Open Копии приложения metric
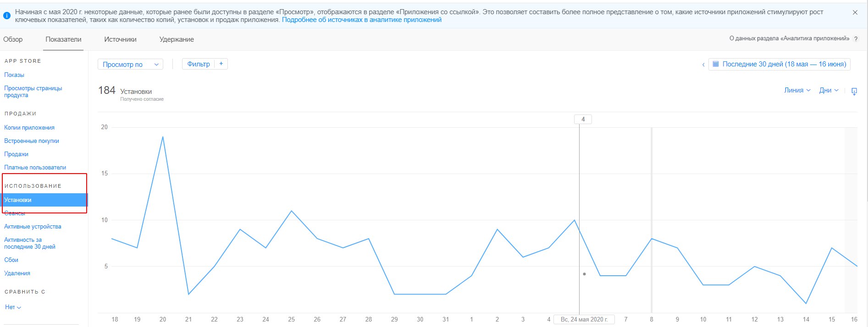This screenshot has height=327, width=868. [x=29, y=127]
